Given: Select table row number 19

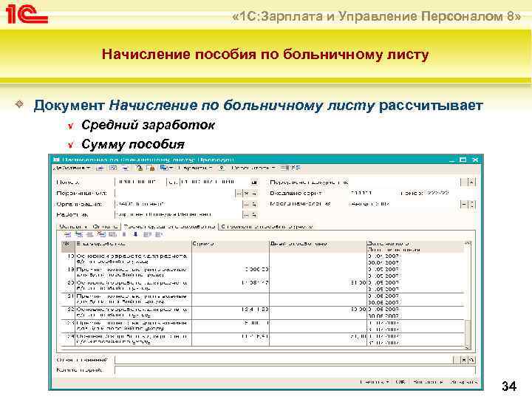Looking at the screenshot, I should click(x=262, y=273).
